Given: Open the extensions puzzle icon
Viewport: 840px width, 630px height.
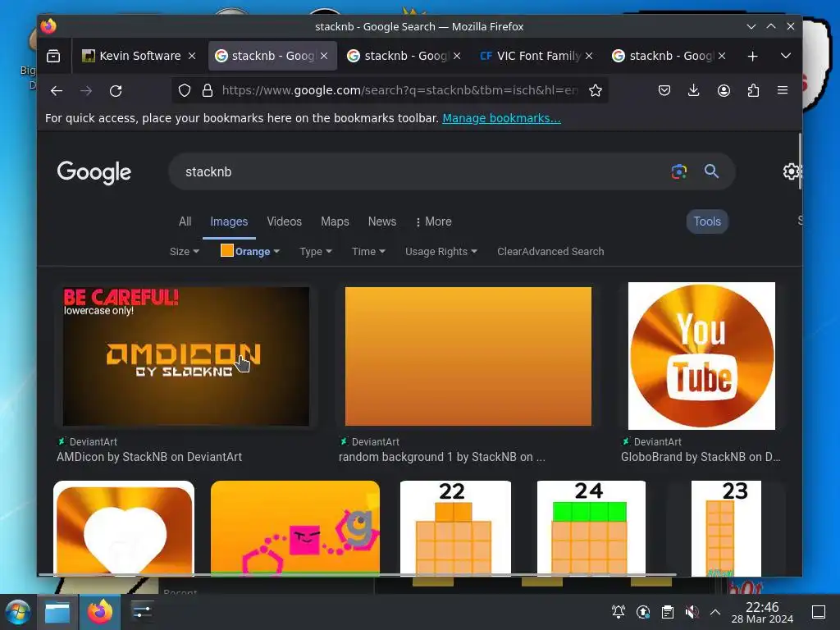Looking at the screenshot, I should pyautogui.click(x=753, y=90).
